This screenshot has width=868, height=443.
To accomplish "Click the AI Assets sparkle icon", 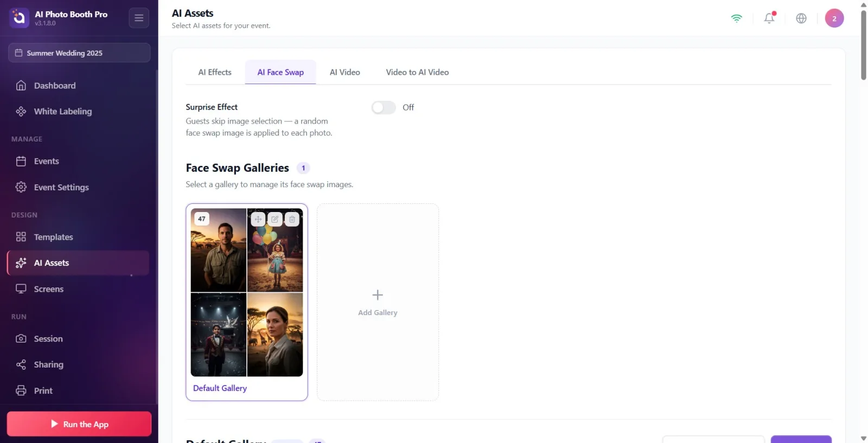I will [x=21, y=263].
